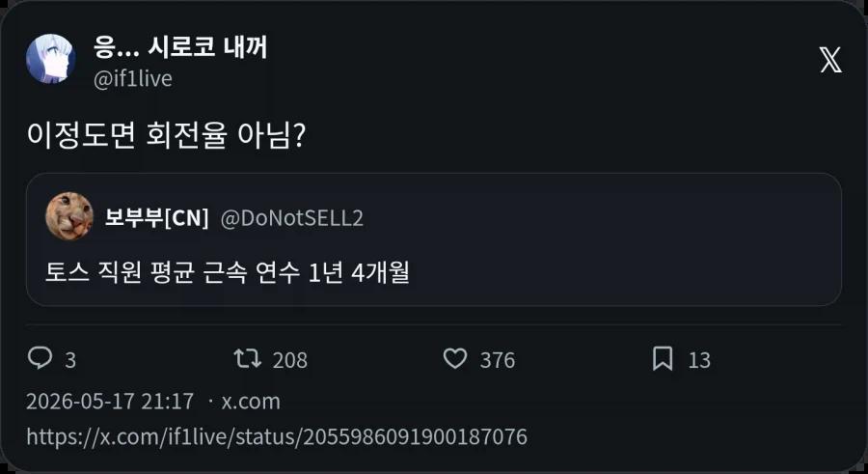Click the tweet text 이정도면 회전율 아님?
Viewport: 868px width, 474px height.
pyautogui.click(x=166, y=135)
